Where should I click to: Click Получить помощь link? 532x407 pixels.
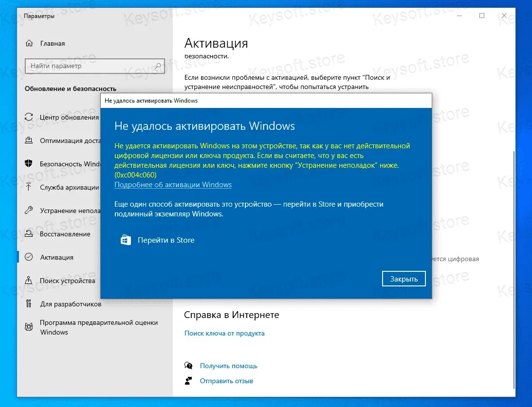point(229,366)
